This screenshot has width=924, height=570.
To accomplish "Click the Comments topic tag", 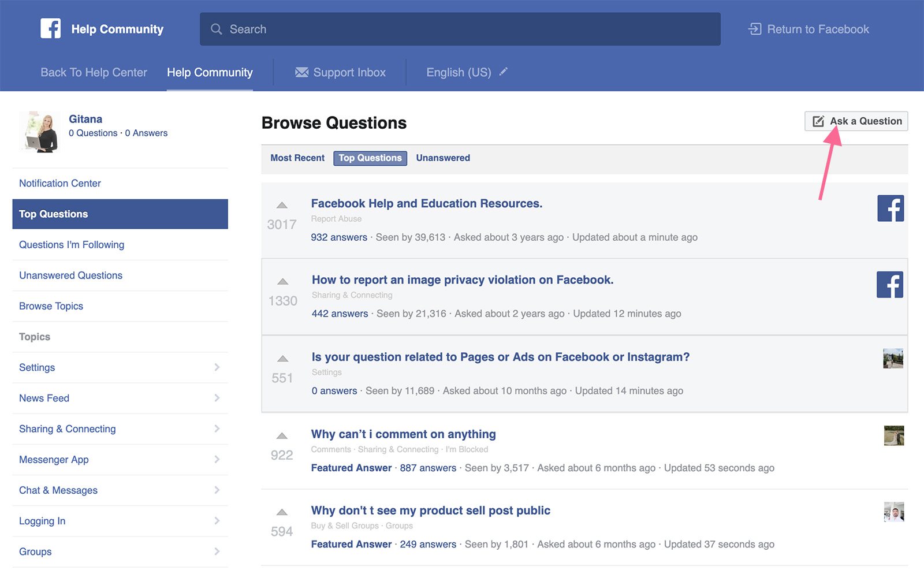I will [331, 450].
